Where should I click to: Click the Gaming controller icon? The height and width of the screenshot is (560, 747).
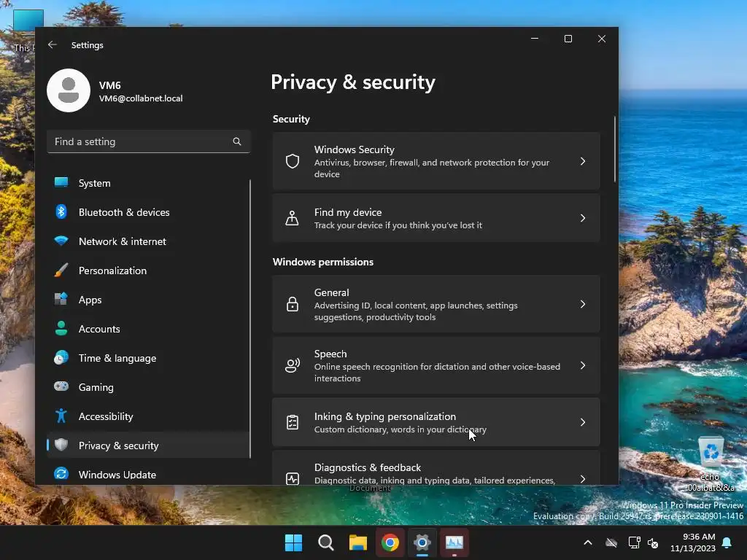coord(61,386)
